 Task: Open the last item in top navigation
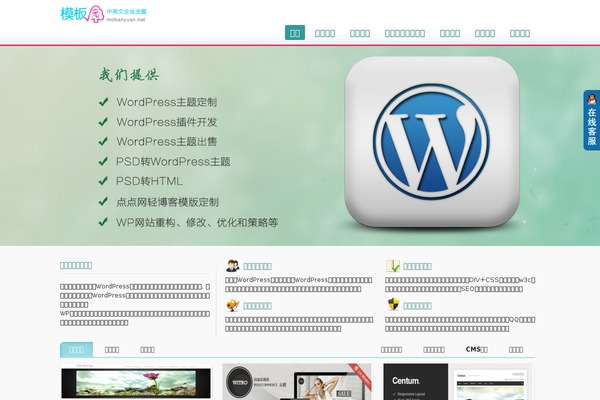[x=520, y=33]
